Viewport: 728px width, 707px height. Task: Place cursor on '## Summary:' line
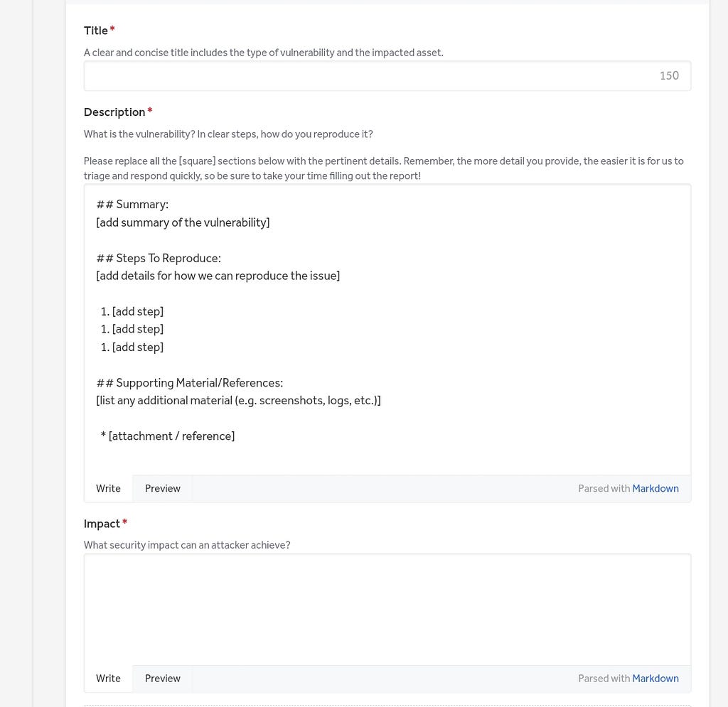tap(132, 205)
